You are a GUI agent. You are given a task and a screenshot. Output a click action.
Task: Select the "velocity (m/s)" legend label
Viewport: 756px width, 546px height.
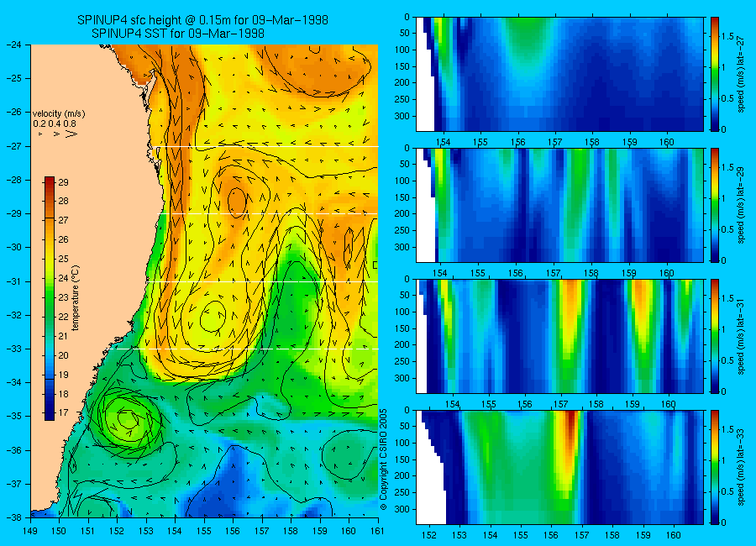pyautogui.click(x=59, y=114)
